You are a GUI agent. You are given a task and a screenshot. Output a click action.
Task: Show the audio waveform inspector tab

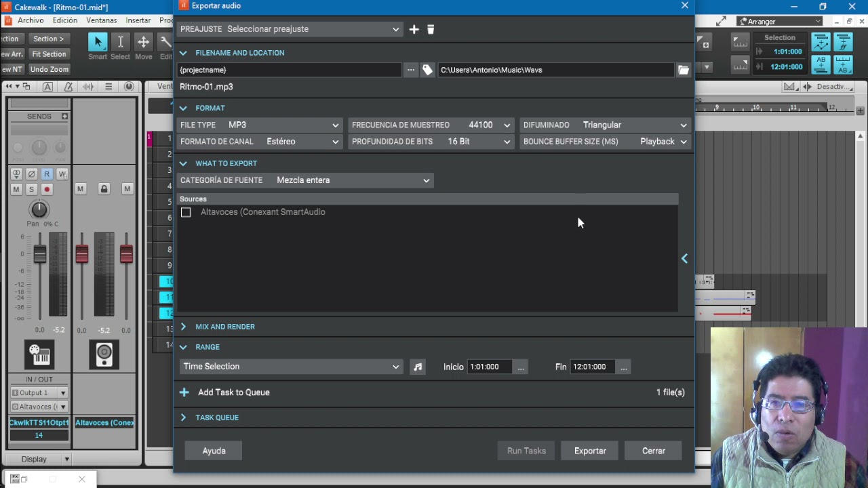88,87
